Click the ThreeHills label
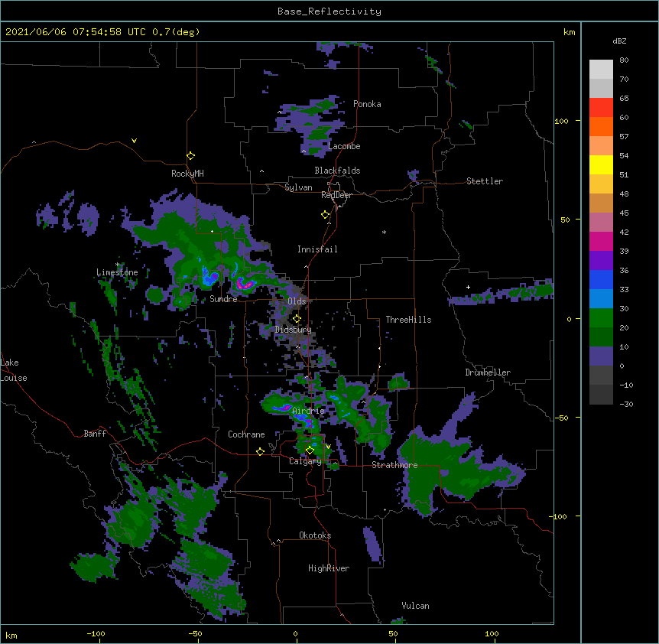659x644 pixels. pyautogui.click(x=408, y=320)
